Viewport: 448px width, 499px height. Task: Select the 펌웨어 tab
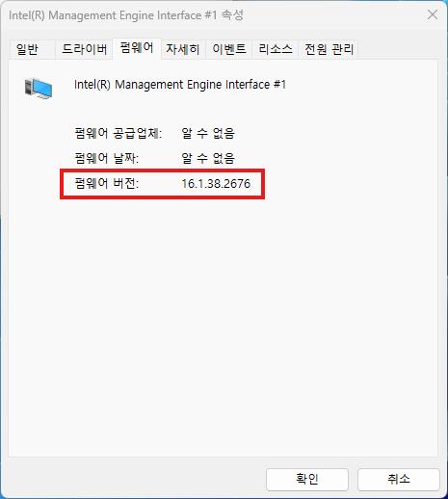[x=137, y=48]
